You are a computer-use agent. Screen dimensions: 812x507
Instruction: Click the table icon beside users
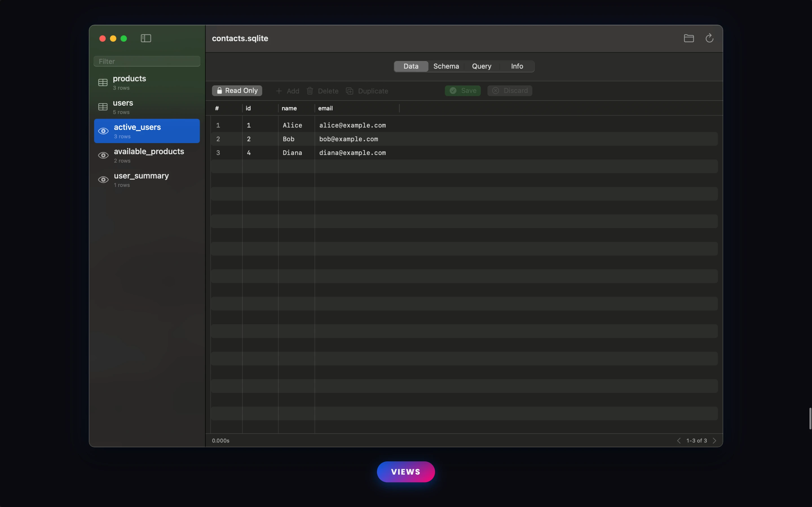(103, 107)
